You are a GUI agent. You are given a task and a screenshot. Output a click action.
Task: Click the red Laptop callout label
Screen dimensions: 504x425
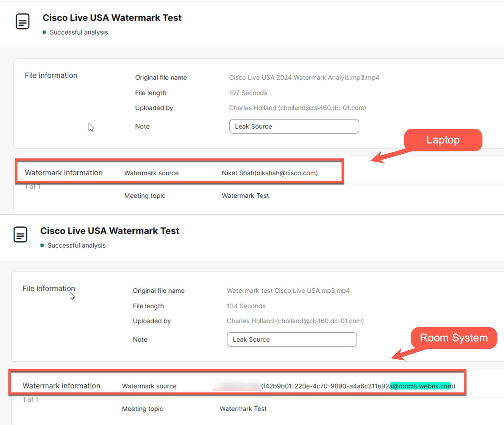443,140
